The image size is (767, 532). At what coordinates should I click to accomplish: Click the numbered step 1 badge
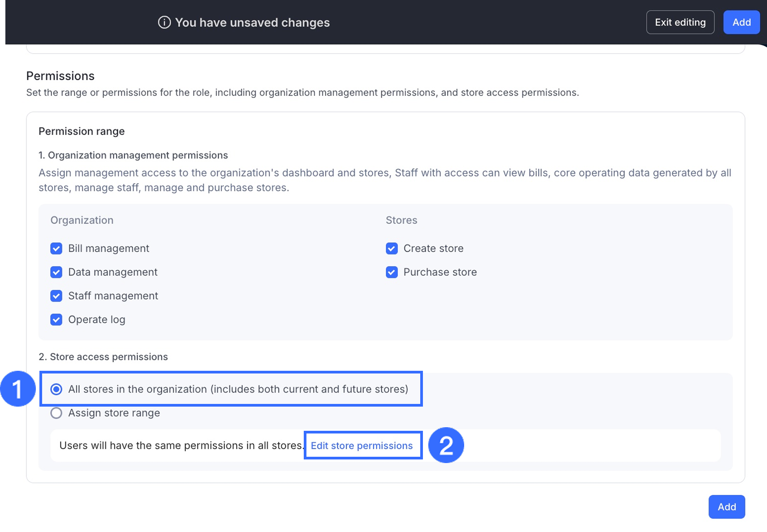(17, 389)
